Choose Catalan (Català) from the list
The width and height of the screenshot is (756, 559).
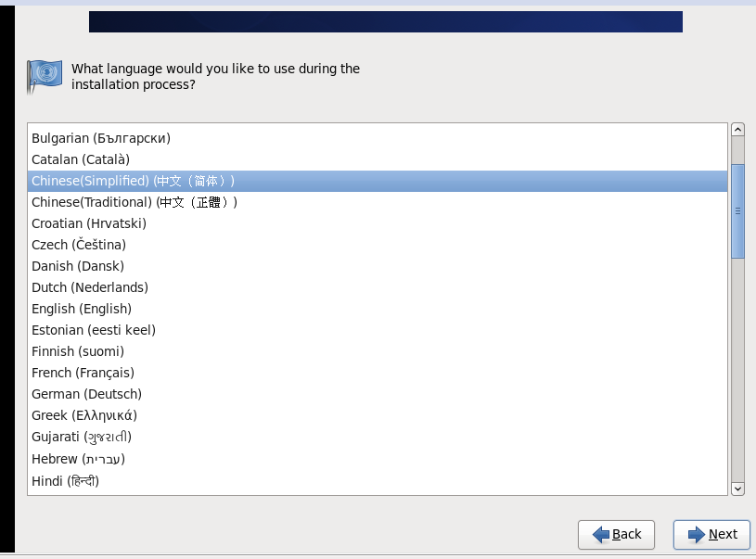[x=377, y=159]
